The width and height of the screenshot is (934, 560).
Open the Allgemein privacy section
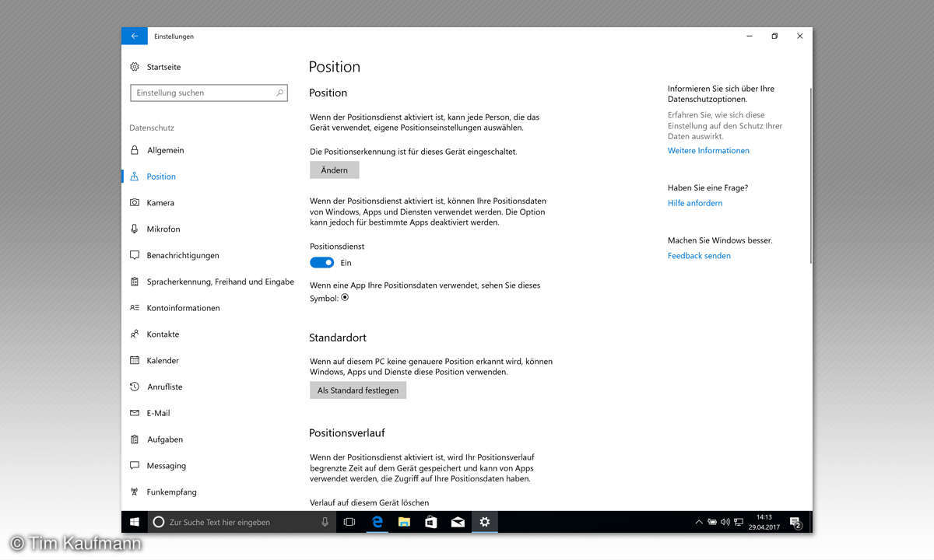165,150
